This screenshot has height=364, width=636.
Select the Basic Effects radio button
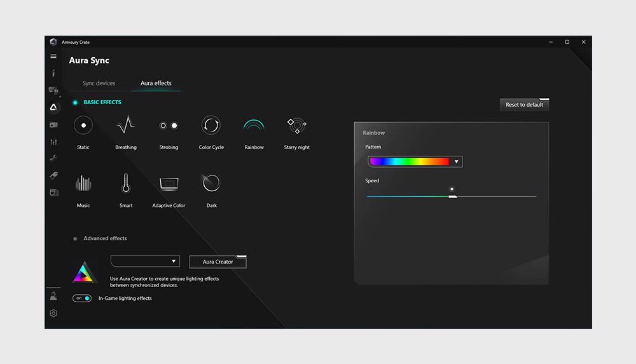pos(75,102)
